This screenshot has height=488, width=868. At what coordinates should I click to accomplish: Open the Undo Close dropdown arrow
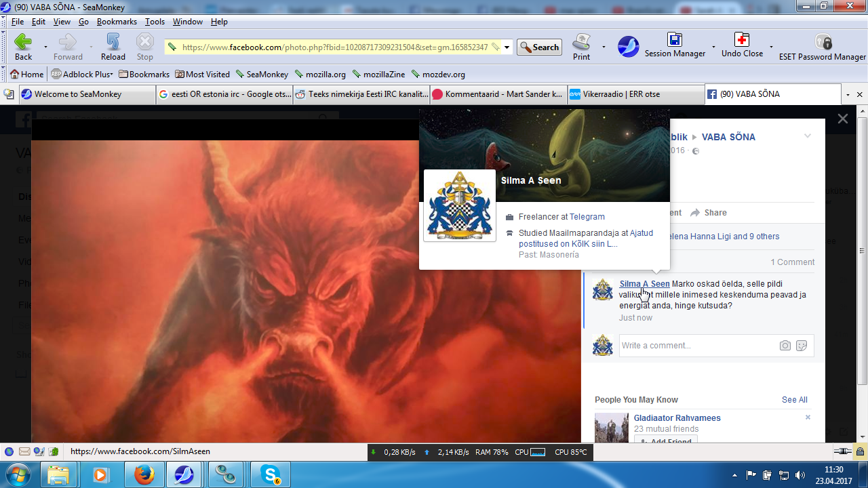pyautogui.click(x=771, y=47)
